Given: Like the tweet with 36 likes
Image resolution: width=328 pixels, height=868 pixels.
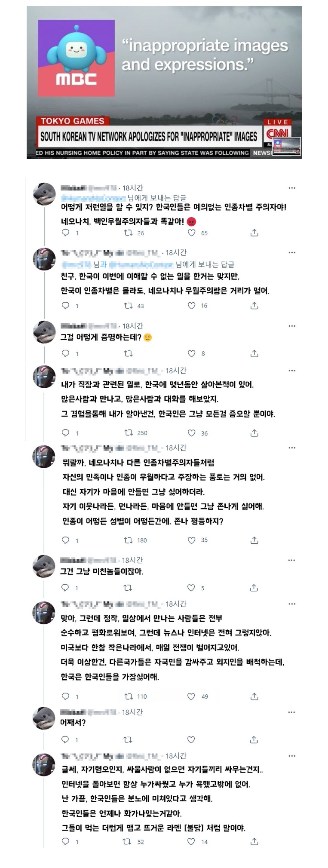Looking at the screenshot, I should coord(192,433).
